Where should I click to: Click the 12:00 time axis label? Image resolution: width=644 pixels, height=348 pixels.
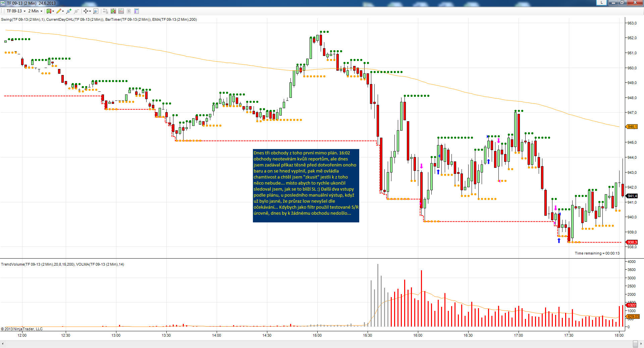(x=22, y=335)
